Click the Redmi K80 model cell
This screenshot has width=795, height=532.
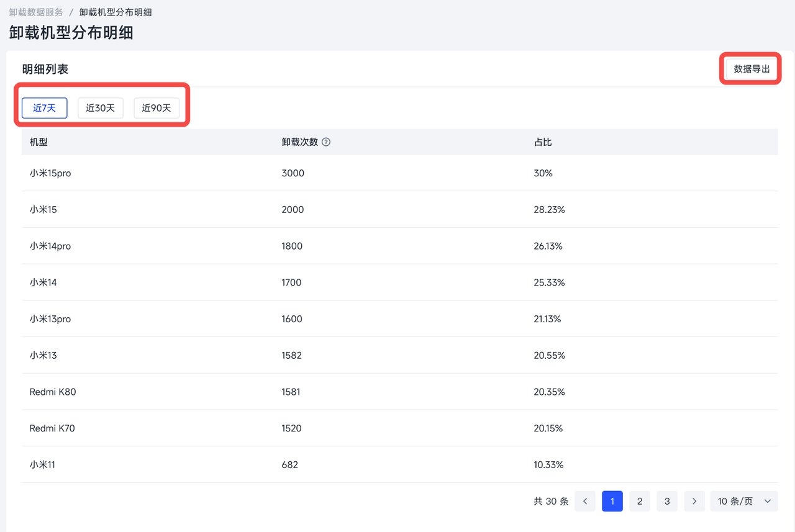tap(53, 392)
